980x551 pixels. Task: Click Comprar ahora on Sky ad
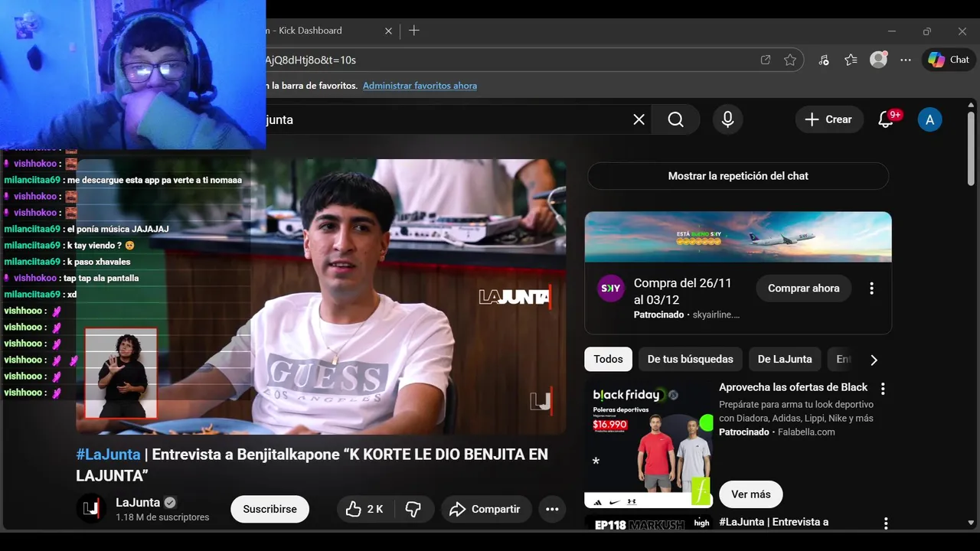point(804,289)
